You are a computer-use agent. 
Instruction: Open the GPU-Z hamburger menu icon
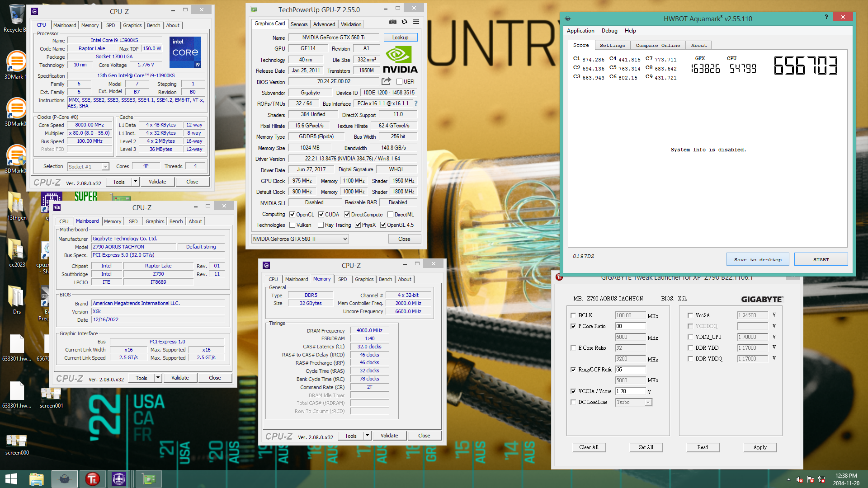[x=416, y=22]
